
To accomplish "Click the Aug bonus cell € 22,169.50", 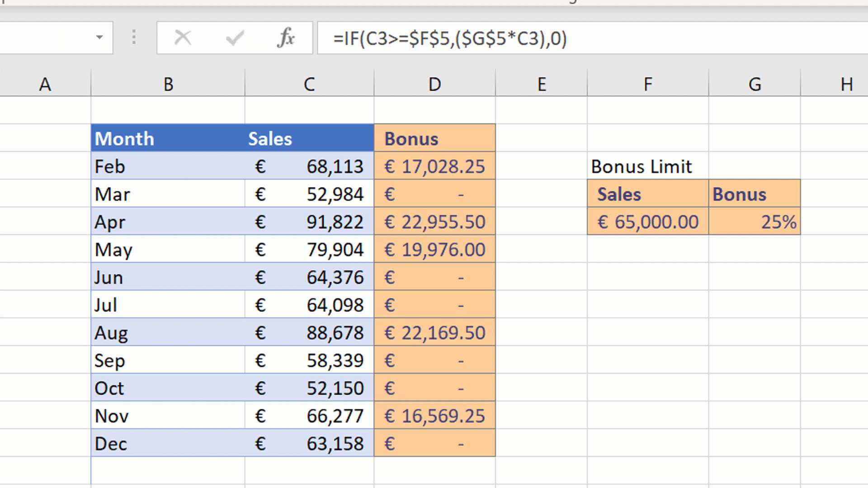I will point(434,332).
